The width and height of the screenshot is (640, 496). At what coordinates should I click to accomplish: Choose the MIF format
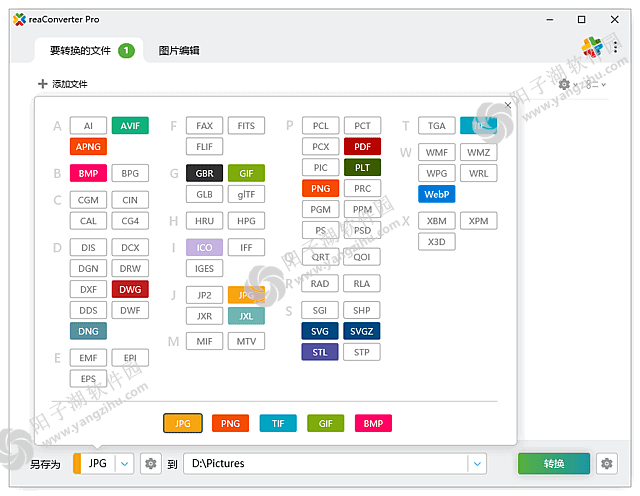(x=204, y=341)
